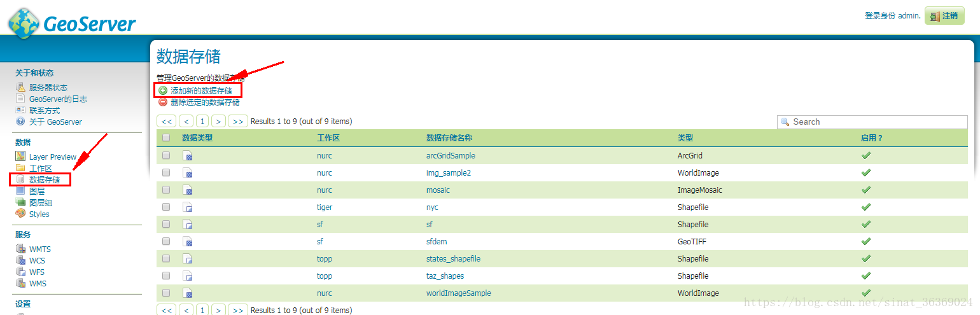Click the enabled checkmark for taz_shapes row
The height and width of the screenshot is (315, 980).
[x=865, y=276]
